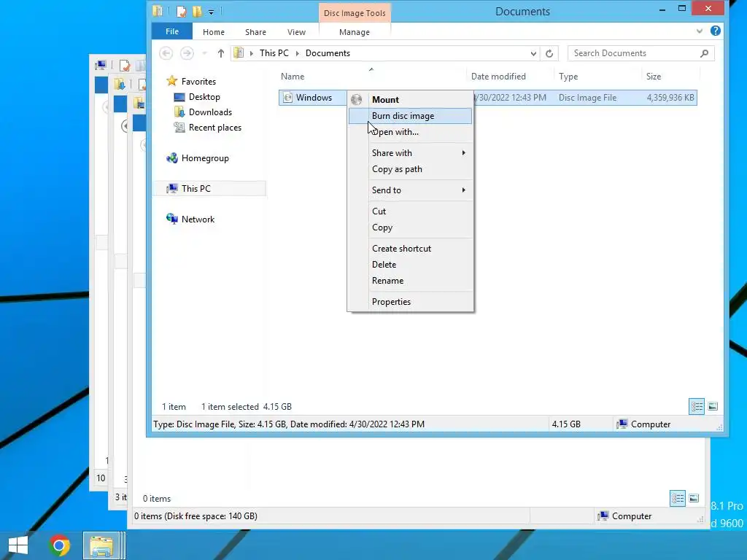Click This PC in the address breadcrumb

pos(274,53)
